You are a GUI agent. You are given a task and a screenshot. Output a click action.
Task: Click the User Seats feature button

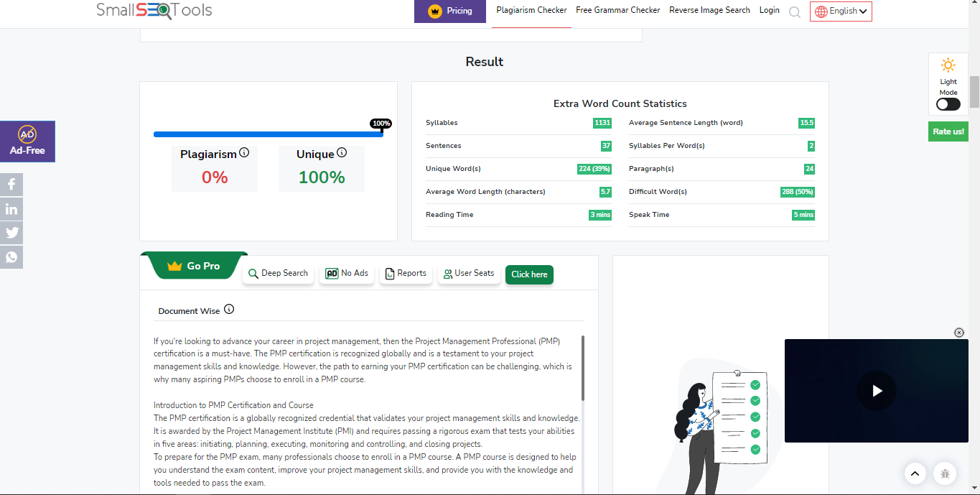[x=469, y=274]
